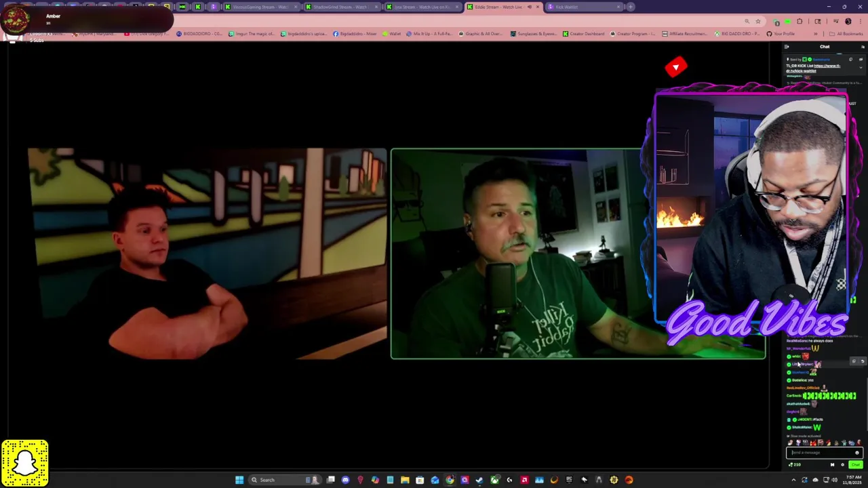The height and width of the screenshot is (488, 868).
Task: Open the browser extensions puzzle icon
Action: 799,21
